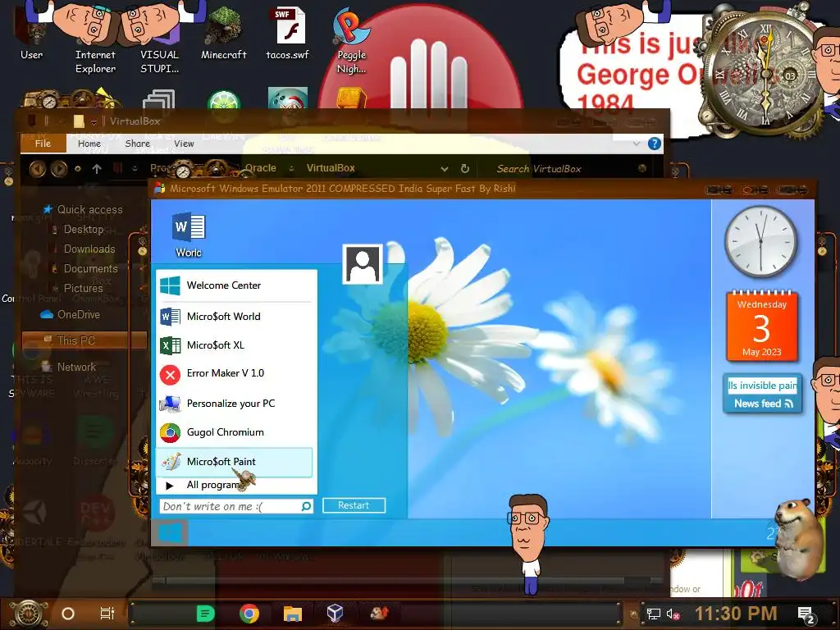Open the tacos.swf file
The image size is (840, 630).
(x=288, y=31)
